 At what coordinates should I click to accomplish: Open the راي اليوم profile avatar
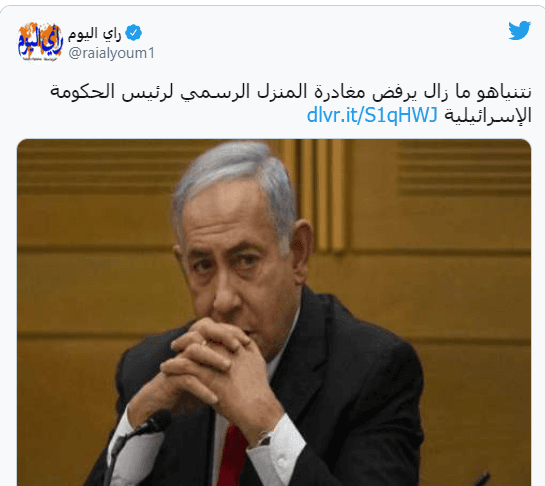point(40,42)
